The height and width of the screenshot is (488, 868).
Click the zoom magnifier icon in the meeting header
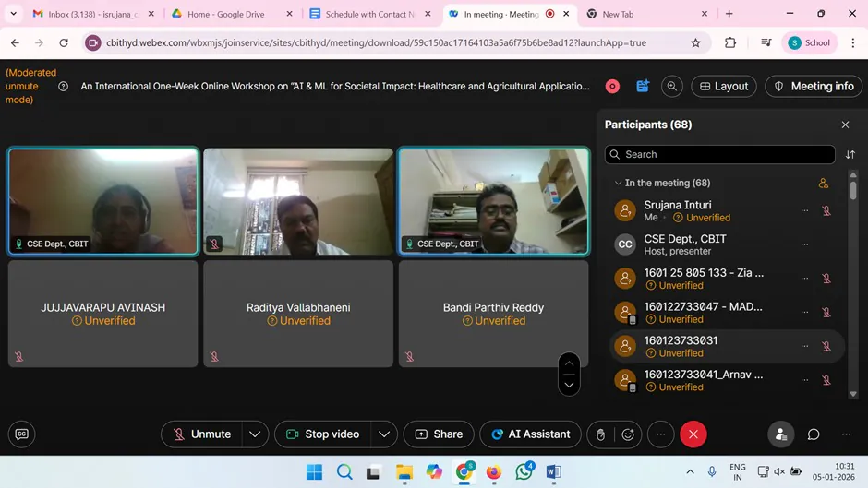coord(672,86)
